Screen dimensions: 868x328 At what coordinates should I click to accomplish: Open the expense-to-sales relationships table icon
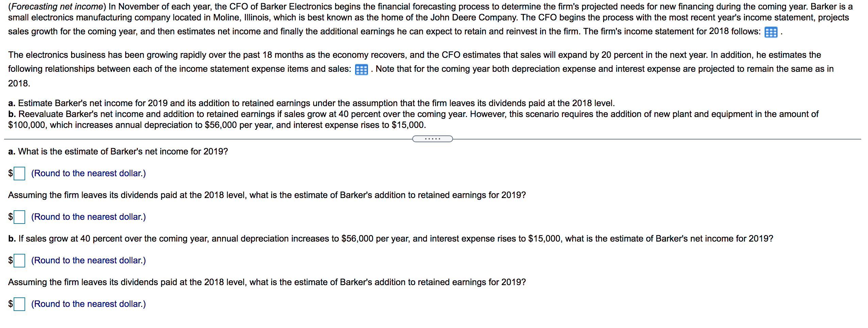coord(362,70)
